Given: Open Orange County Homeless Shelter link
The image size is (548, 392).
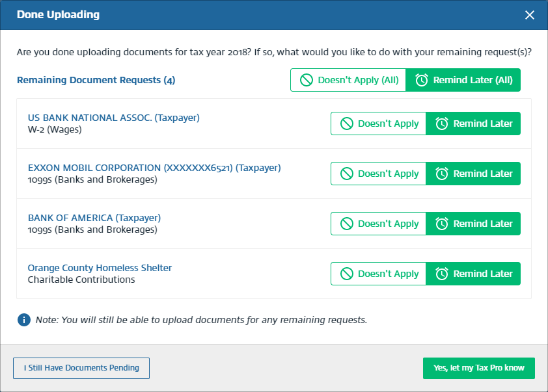Looking at the screenshot, I should pyautogui.click(x=100, y=268).
